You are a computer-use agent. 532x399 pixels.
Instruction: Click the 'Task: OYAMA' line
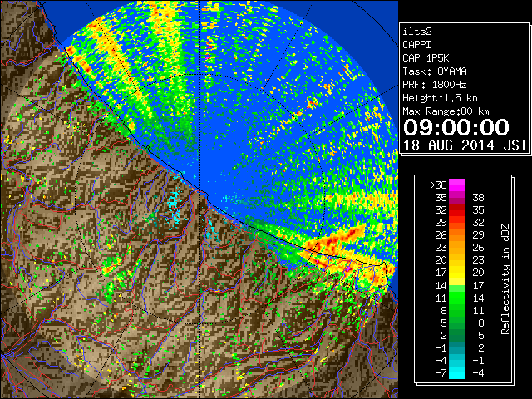(435, 71)
